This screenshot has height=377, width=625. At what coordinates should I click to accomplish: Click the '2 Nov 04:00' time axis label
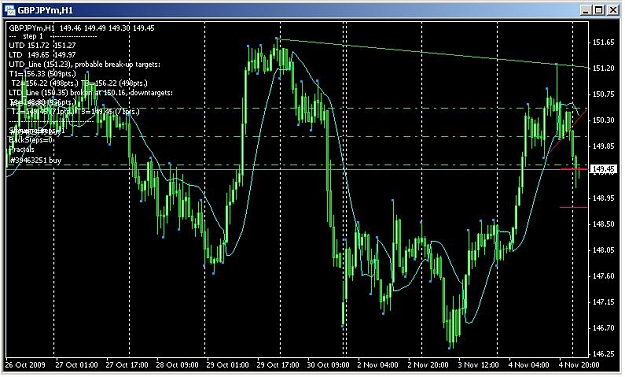click(378, 365)
